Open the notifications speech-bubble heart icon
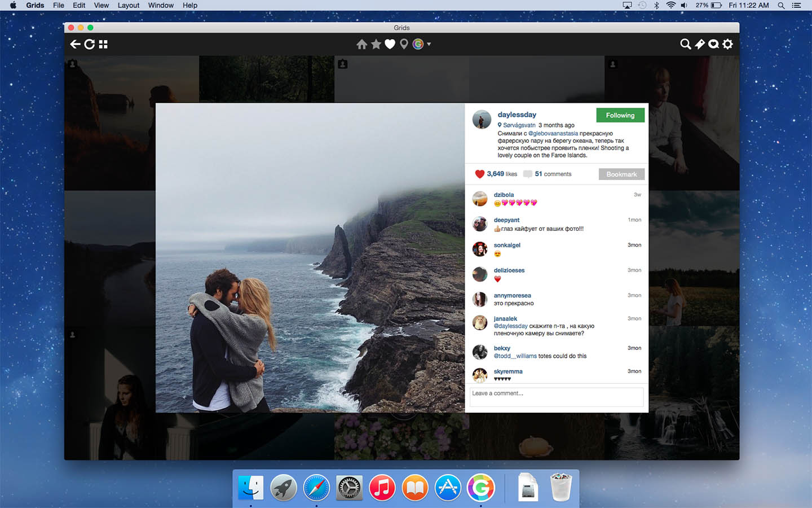Image resolution: width=812 pixels, height=508 pixels. [x=713, y=44]
